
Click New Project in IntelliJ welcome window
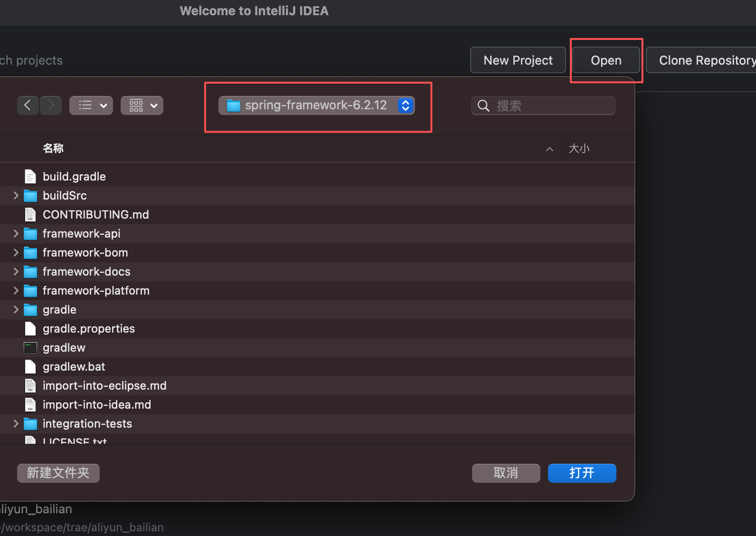coord(518,60)
